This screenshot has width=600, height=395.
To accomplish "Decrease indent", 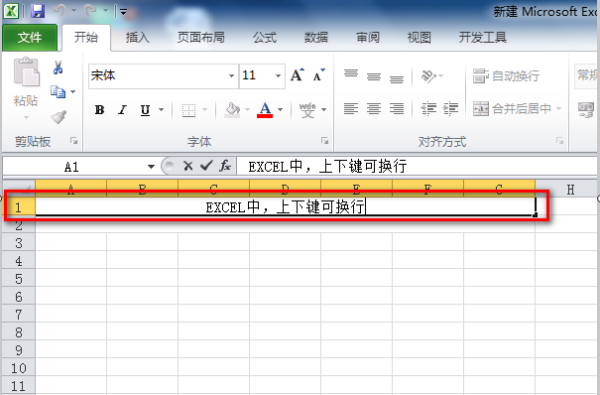I will (x=428, y=109).
